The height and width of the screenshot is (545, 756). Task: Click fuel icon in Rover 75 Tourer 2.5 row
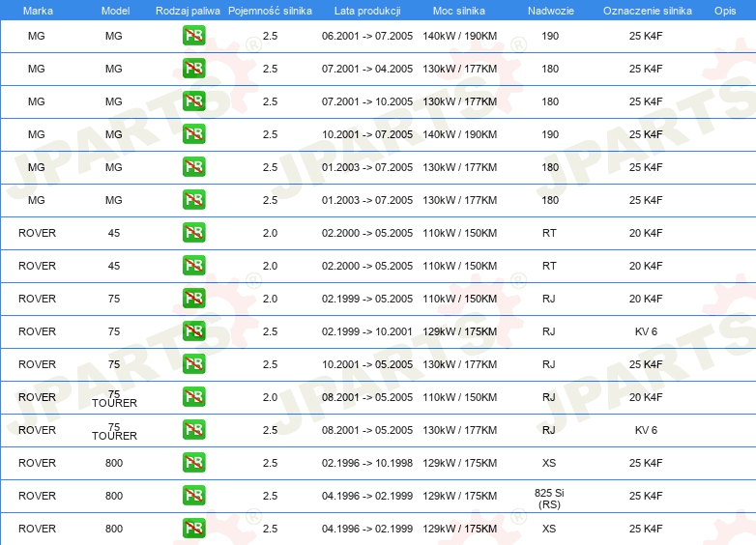[x=193, y=430]
